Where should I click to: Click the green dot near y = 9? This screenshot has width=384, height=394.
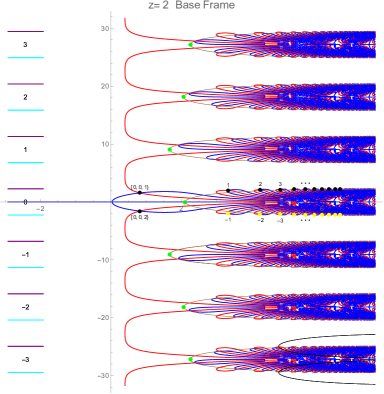(x=170, y=150)
